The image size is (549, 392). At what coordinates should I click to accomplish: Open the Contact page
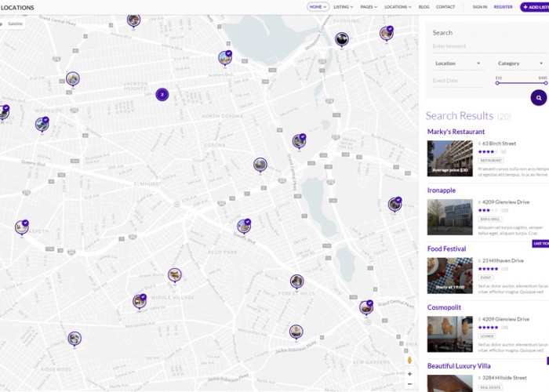[445, 6]
